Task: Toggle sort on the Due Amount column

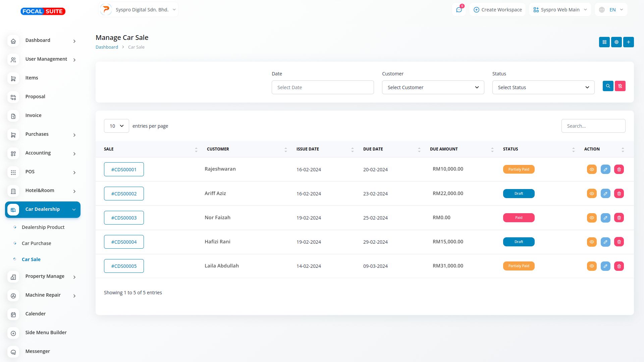Action: point(492,149)
